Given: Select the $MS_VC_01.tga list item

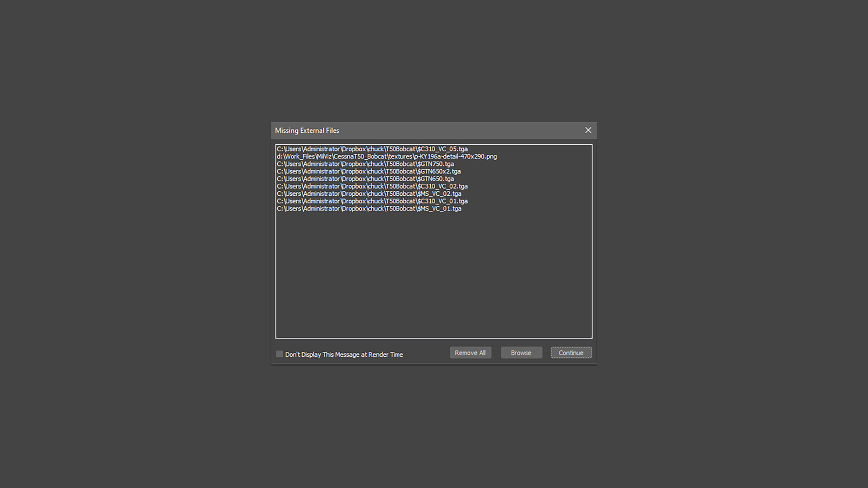Looking at the screenshot, I should pyautogui.click(x=369, y=209).
